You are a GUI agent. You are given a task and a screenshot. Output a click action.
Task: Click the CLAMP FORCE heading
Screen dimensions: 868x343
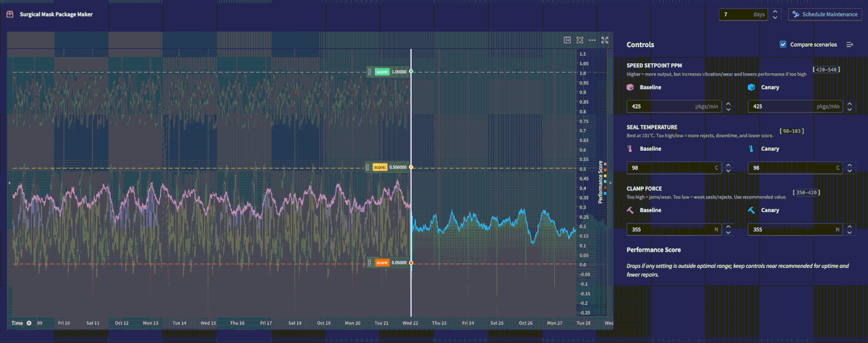point(644,188)
